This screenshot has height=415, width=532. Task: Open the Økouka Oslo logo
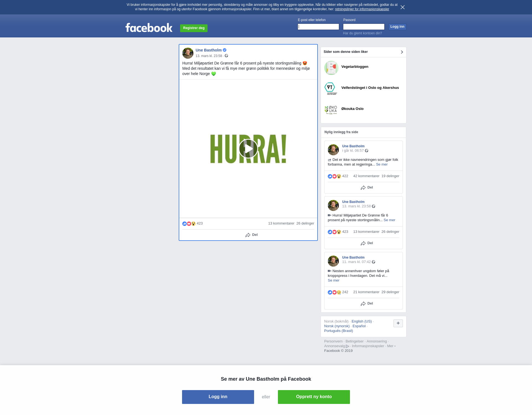click(331, 110)
